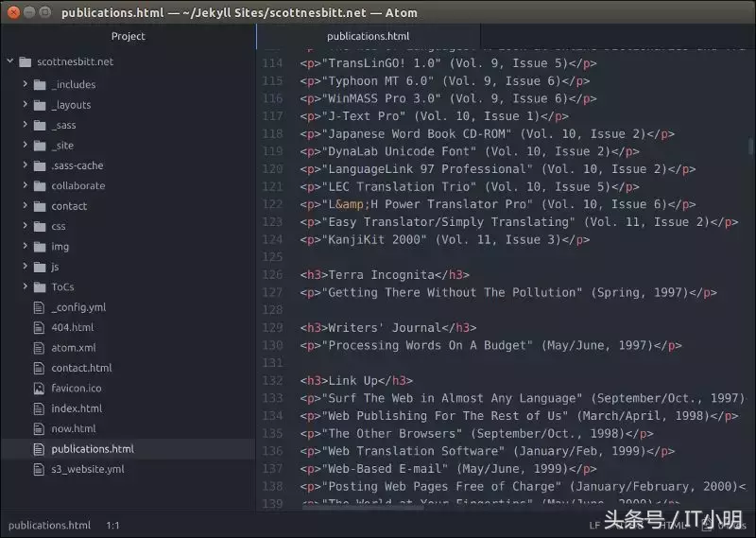The width and height of the screenshot is (756, 538).
Task: Click the contact folder icon
Action: 40,206
